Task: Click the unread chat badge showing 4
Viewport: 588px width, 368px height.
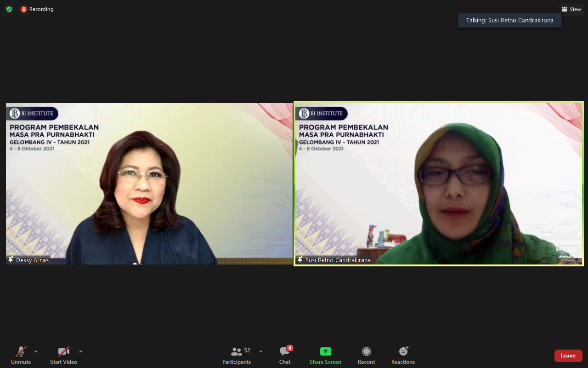Action: click(290, 348)
